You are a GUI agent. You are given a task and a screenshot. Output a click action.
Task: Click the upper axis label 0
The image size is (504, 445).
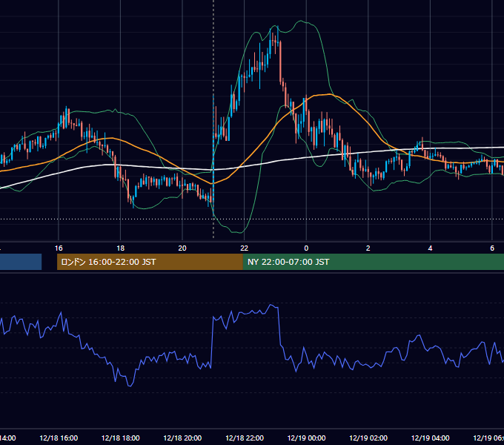306,248
